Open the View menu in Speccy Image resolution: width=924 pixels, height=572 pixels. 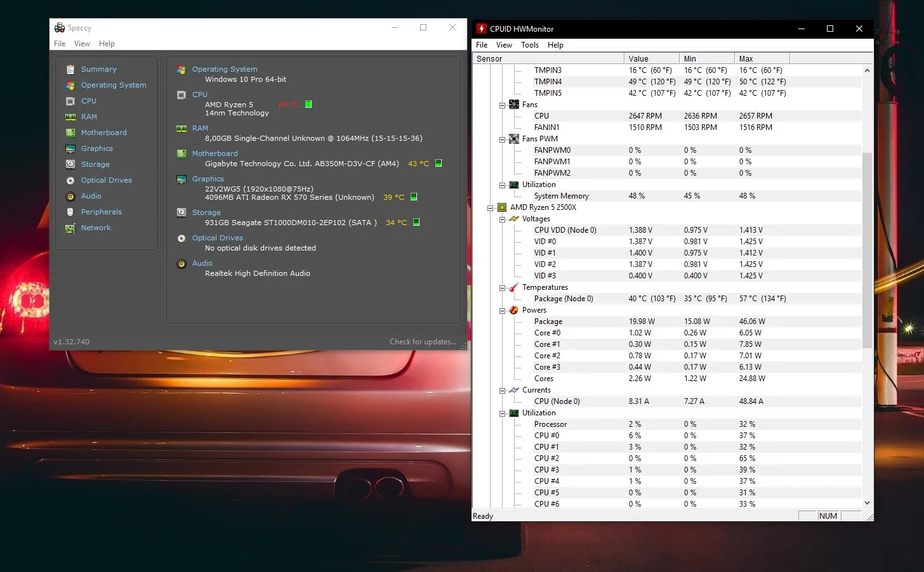tap(82, 44)
